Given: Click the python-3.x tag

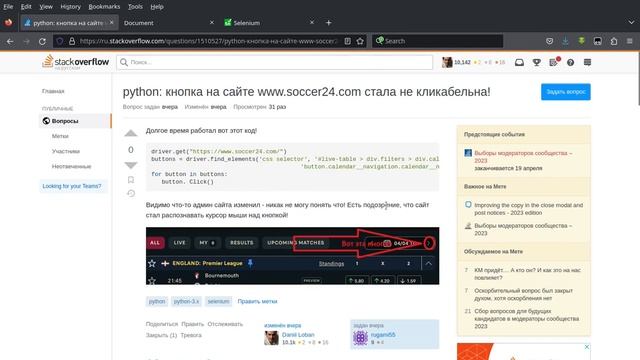Looking at the screenshot, I should (x=186, y=301).
